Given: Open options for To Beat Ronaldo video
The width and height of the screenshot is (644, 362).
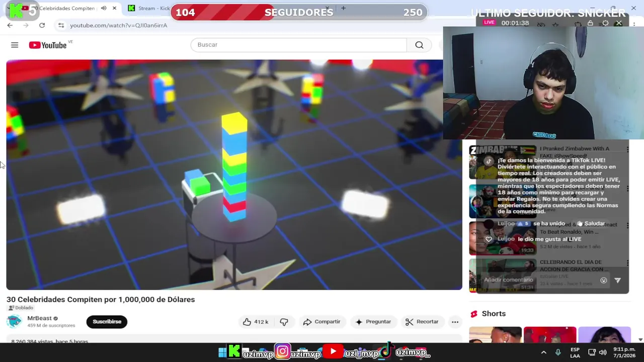Looking at the screenshot, I should [x=627, y=225].
